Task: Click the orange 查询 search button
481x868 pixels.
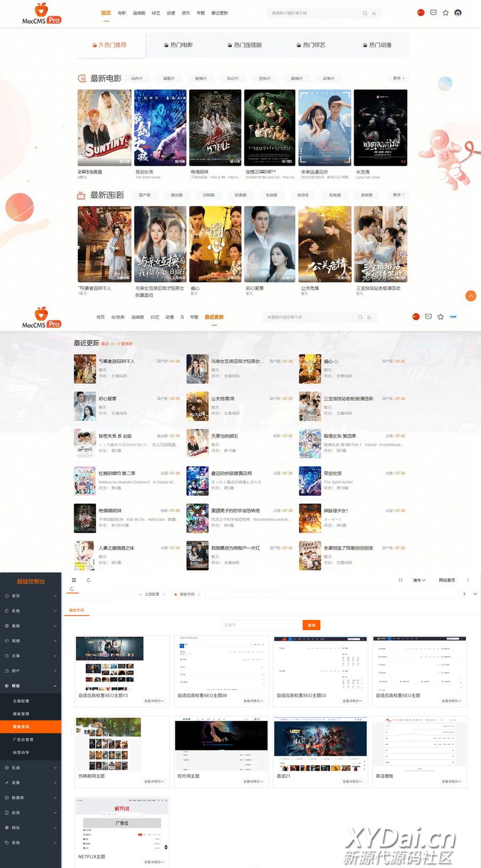Action: click(x=311, y=625)
